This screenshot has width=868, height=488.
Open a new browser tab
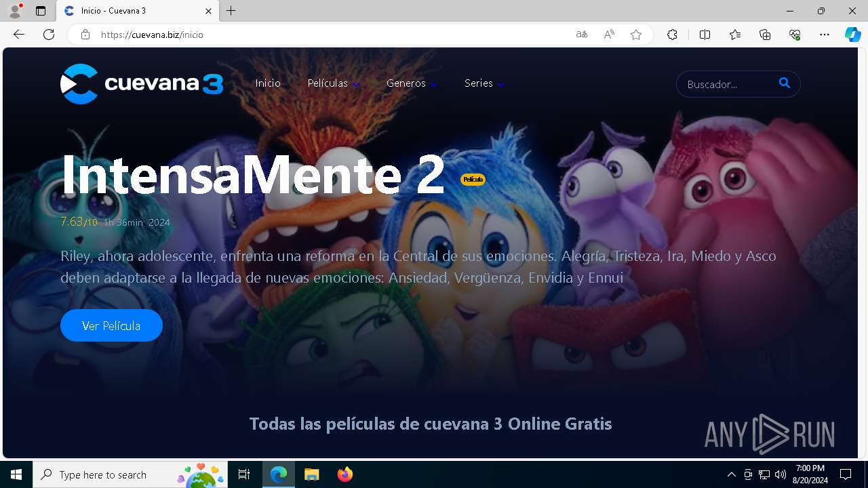pos(231,11)
